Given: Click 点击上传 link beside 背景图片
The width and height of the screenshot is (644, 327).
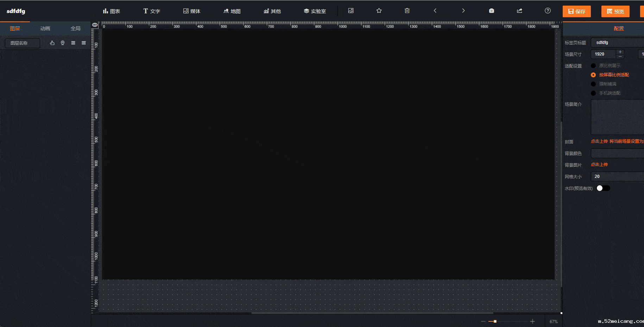Looking at the screenshot, I should tap(599, 165).
